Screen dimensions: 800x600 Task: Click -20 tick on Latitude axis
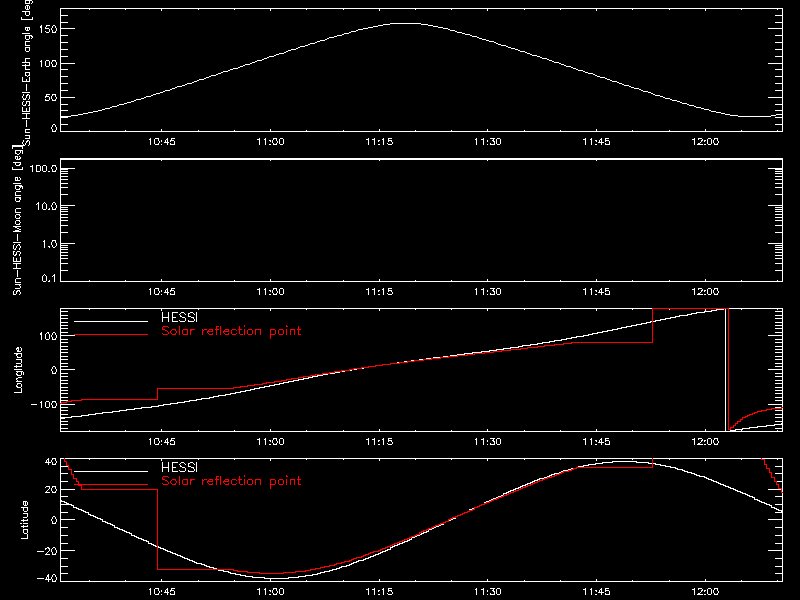click(x=47, y=551)
